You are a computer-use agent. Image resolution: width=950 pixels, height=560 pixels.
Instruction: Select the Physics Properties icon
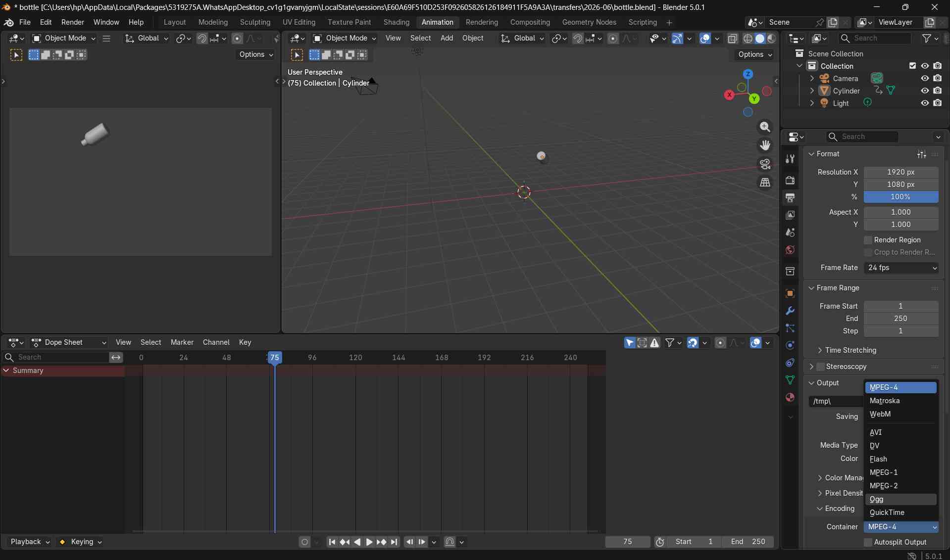(790, 345)
